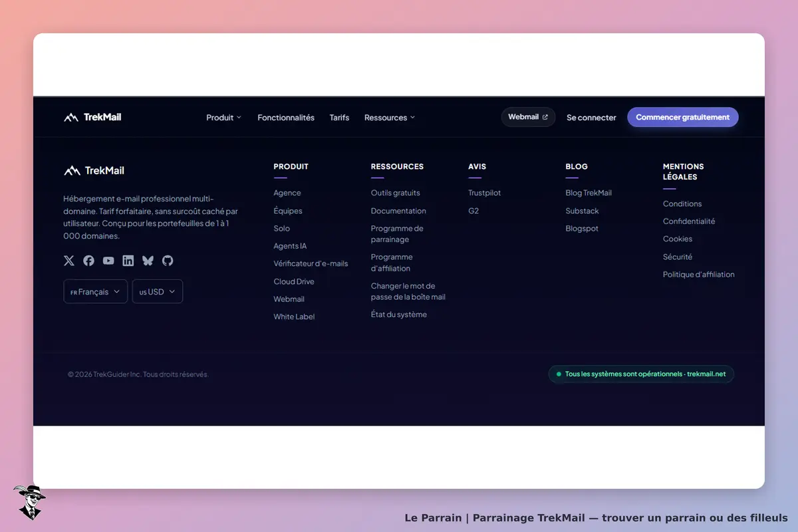This screenshot has width=798, height=532.
Task: Click the systems operational status badge
Action: (x=641, y=374)
